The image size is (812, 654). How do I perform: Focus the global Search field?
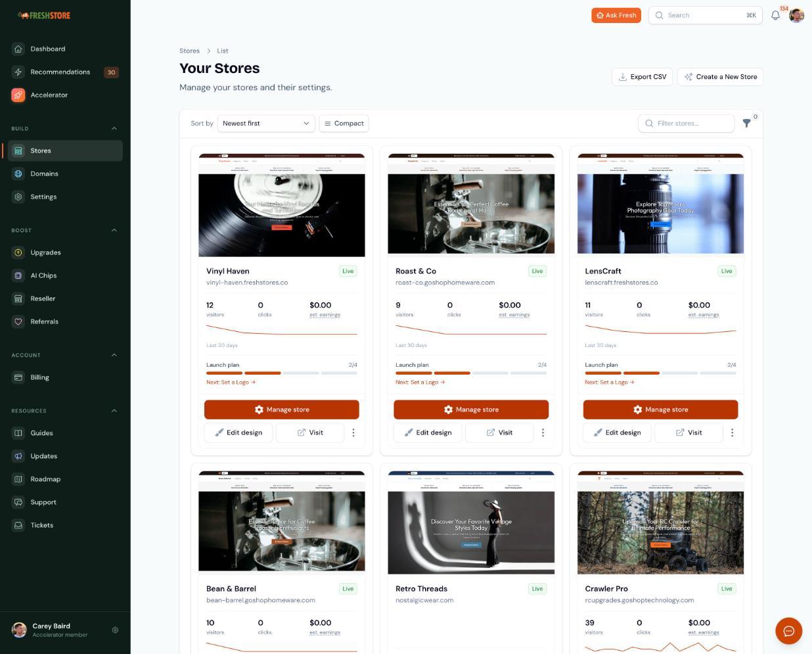click(705, 15)
